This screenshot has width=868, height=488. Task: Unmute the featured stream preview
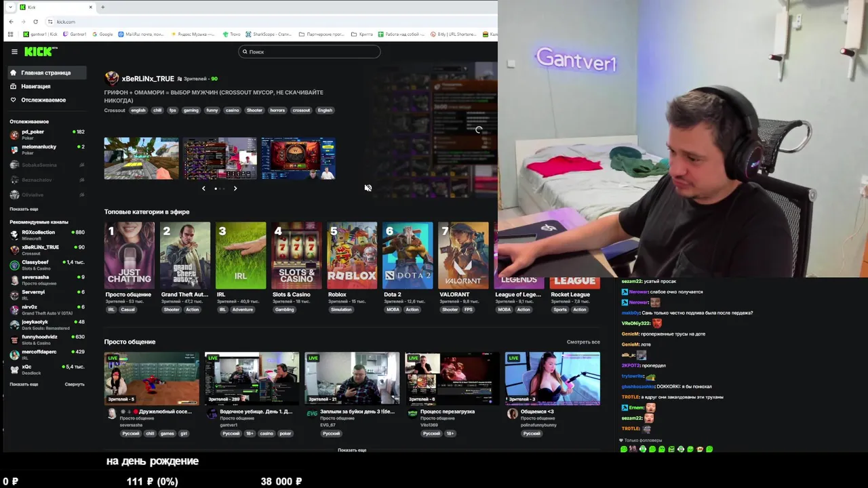(368, 188)
